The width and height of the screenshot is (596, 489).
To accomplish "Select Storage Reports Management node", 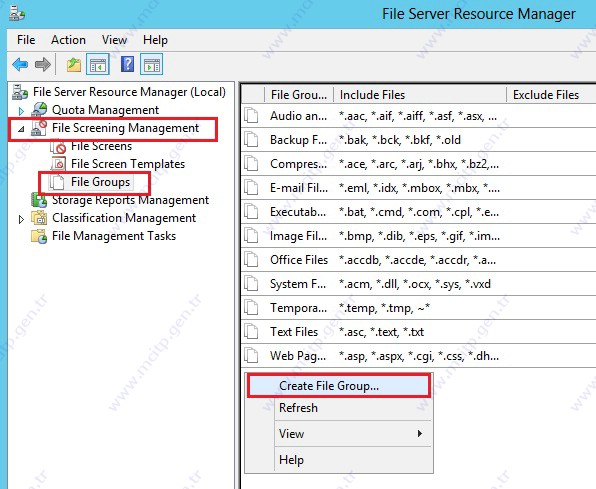I will coord(130,200).
